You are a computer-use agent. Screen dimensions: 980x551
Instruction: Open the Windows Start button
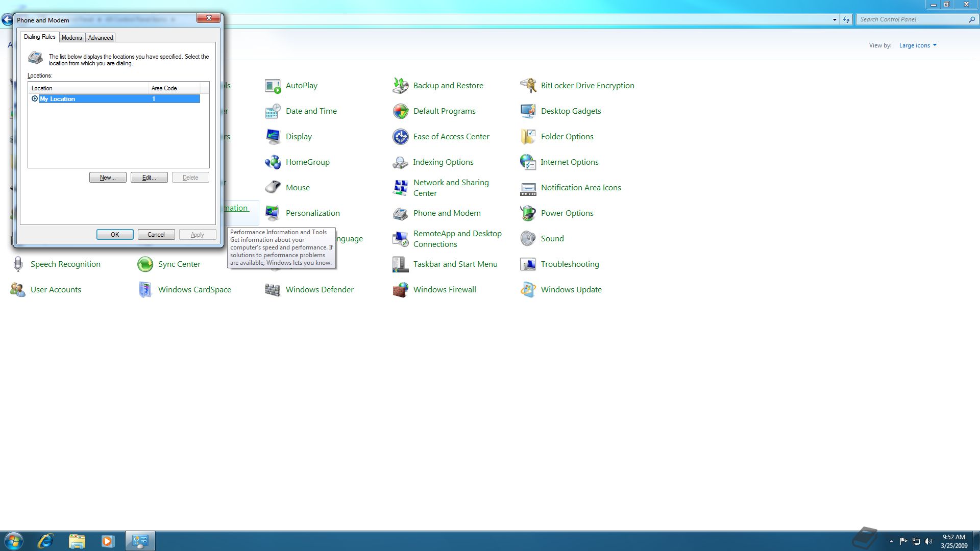pyautogui.click(x=13, y=541)
